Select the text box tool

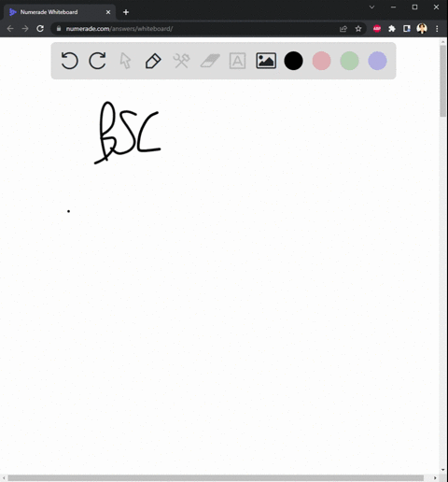coord(237,61)
